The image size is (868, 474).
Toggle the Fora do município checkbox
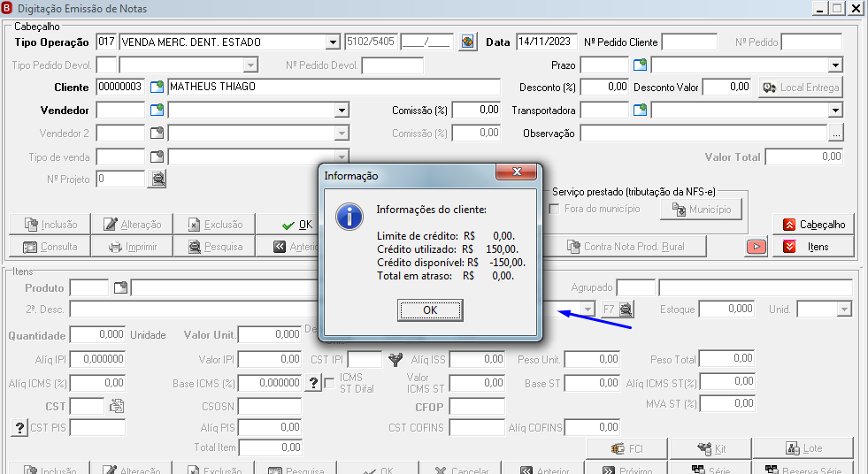coord(554,209)
